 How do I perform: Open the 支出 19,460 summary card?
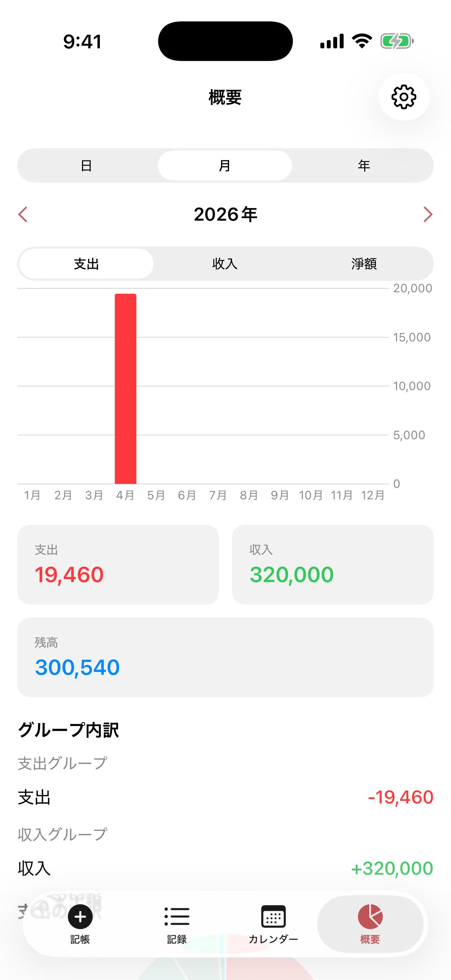pos(118,565)
